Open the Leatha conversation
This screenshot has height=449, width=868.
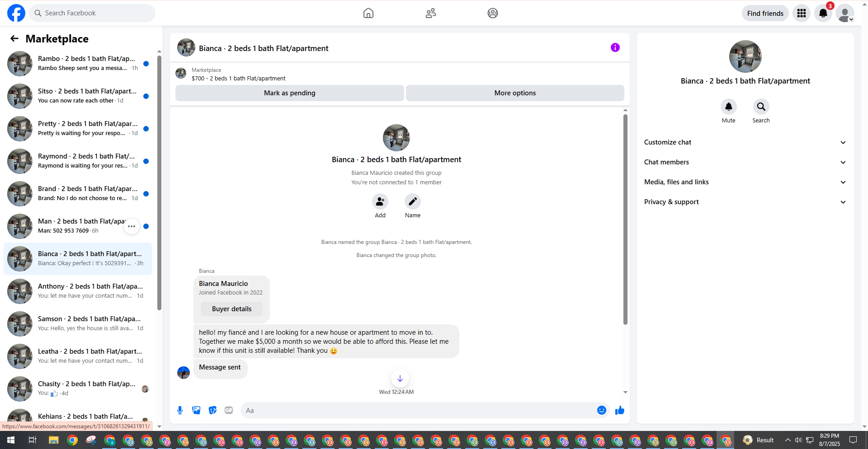click(x=78, y=356)
